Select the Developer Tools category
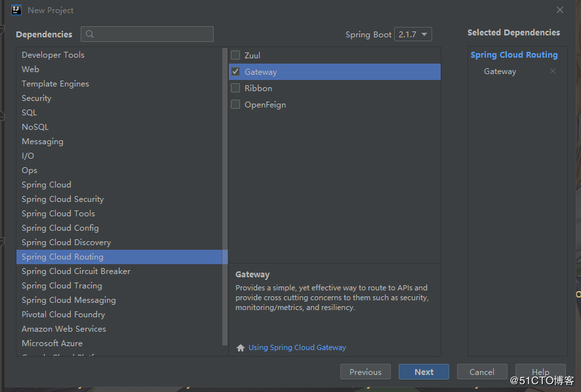The image size is (581, 392). [119, 55]
